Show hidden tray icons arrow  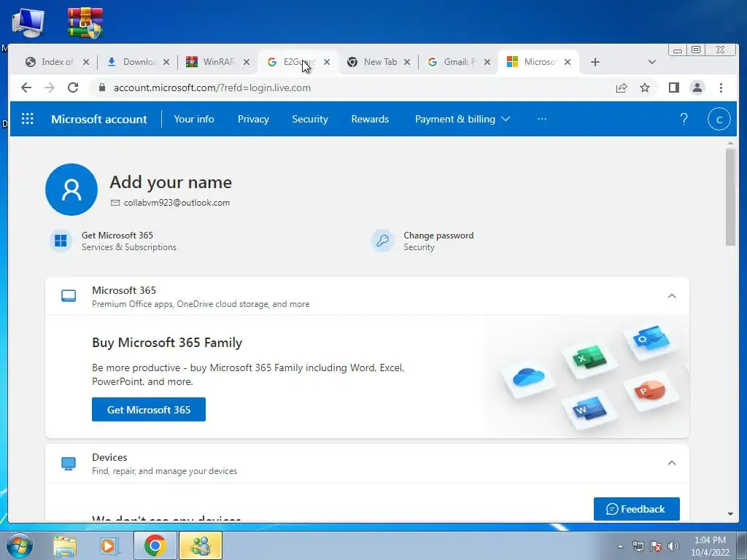(x=620, y=546)
